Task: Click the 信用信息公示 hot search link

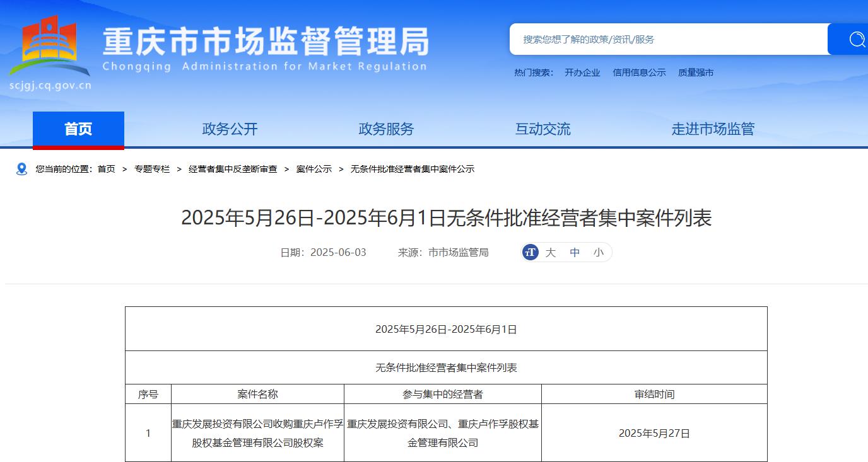Action: [639, 72]
